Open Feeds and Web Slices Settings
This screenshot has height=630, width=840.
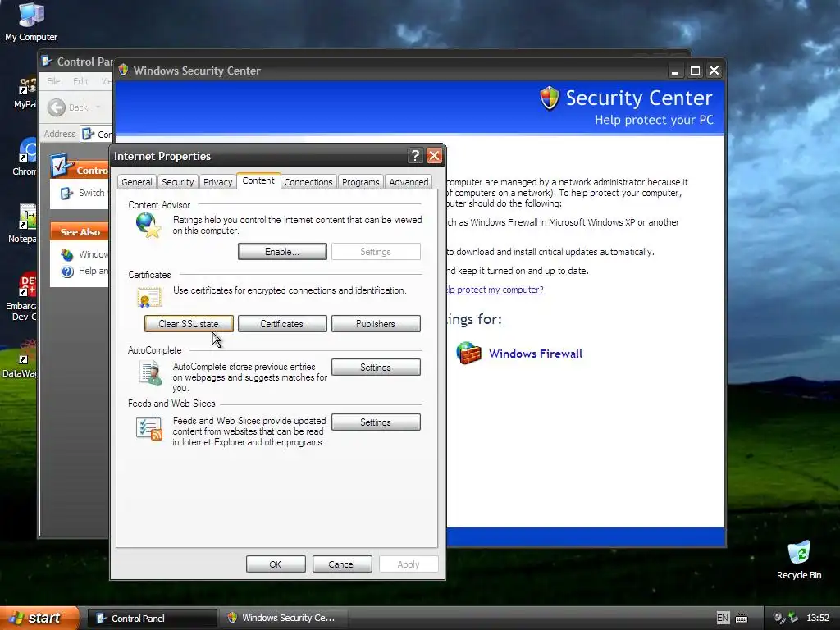(376, 422)
